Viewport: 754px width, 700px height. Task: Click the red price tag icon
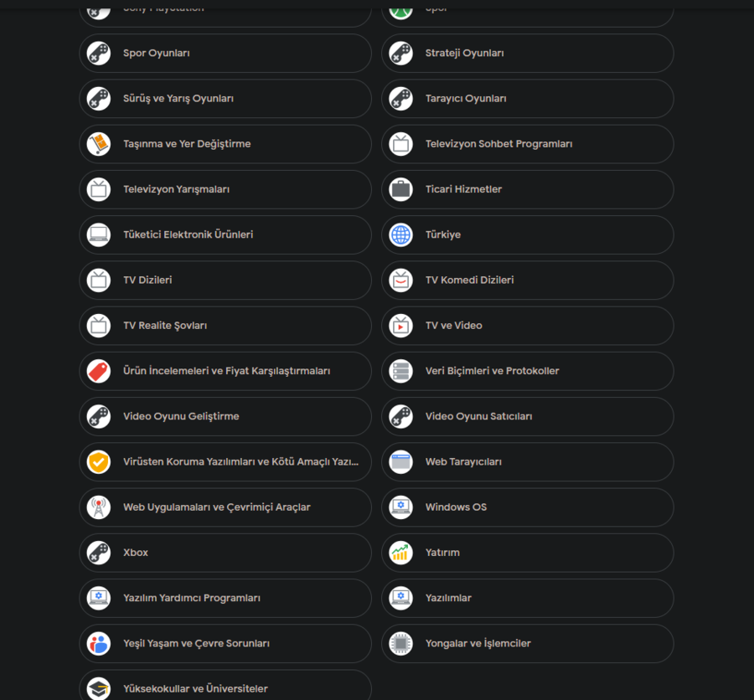tap(99, 371)
